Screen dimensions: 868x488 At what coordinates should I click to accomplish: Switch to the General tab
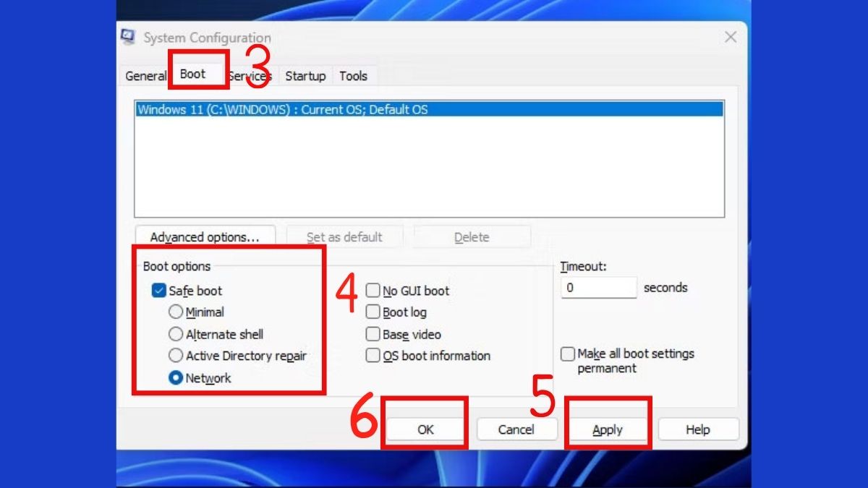[146, 75]
